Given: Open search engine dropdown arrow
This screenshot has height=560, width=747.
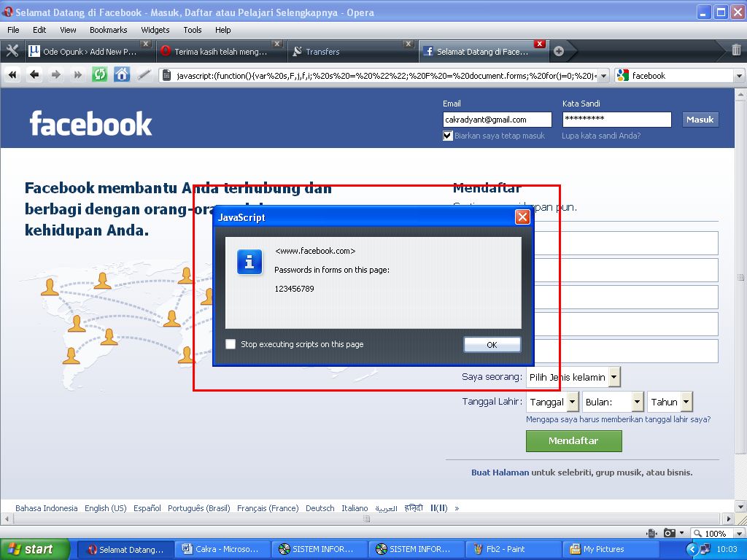Looking at the screenshot, I should coord(740,75).
